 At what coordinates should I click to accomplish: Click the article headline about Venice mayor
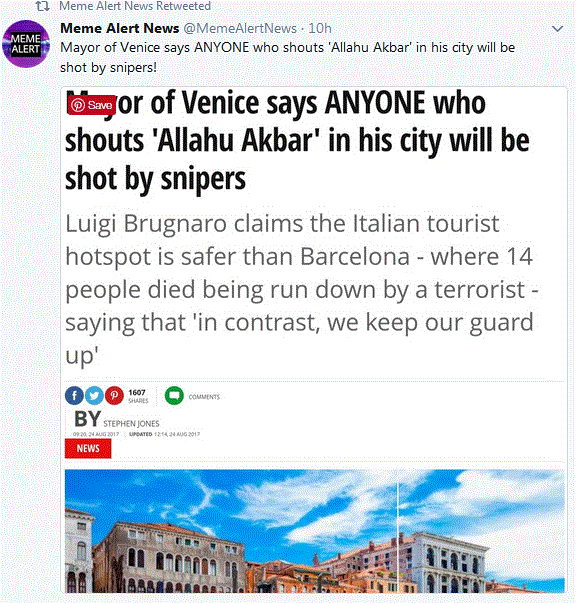(297, 140)
